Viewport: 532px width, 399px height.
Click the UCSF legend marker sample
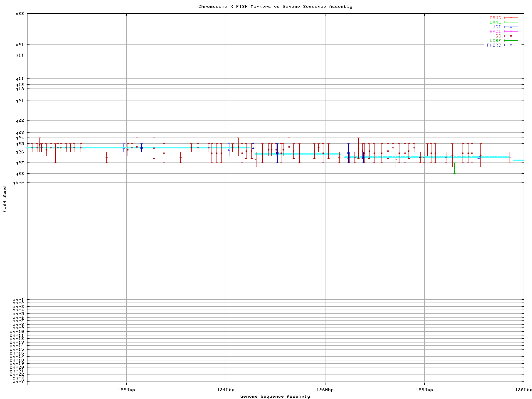click(511, 41)
